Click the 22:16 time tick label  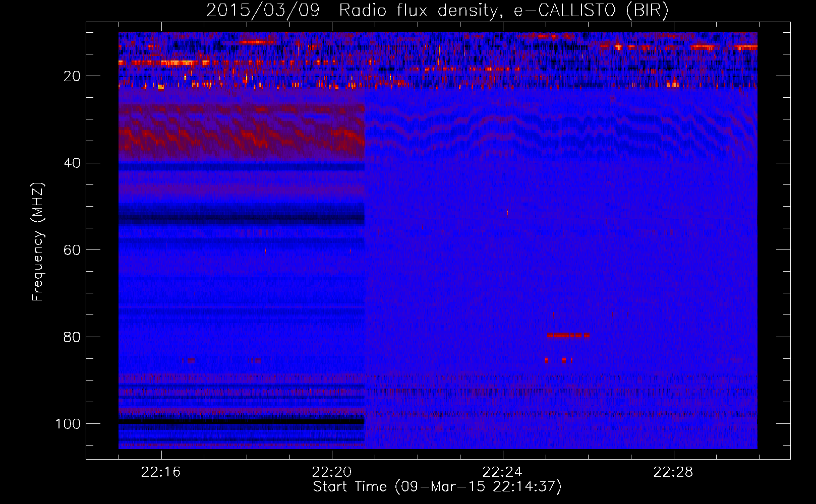click(161, 472)
